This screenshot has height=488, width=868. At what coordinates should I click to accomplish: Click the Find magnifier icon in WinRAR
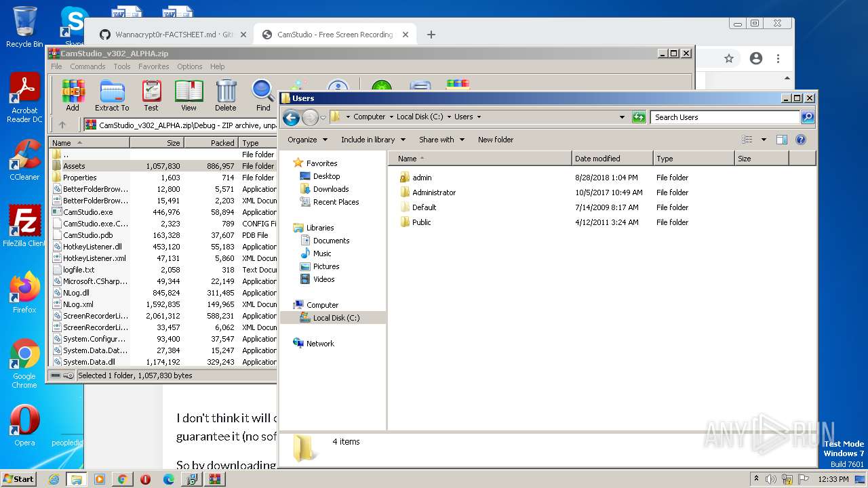coord(263,95)
